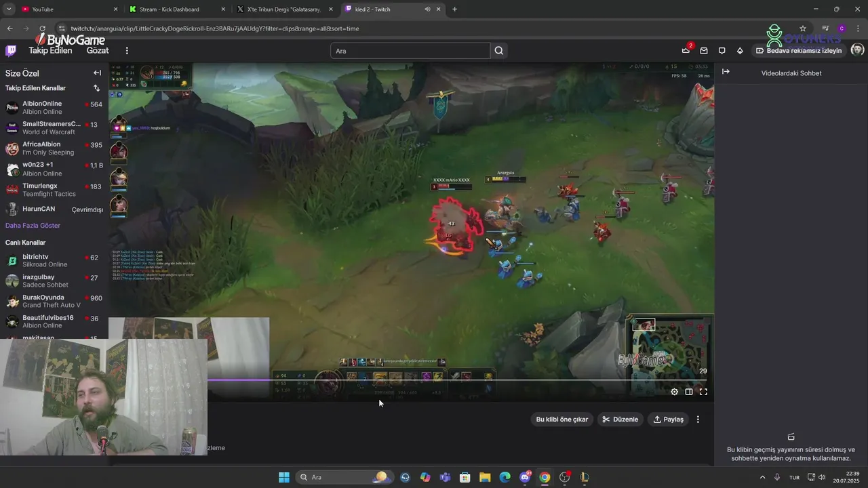Open Beautifulvibes16 live channel
Image resolution: width=868 pixels, height=488 pixels.
[54, 322]
